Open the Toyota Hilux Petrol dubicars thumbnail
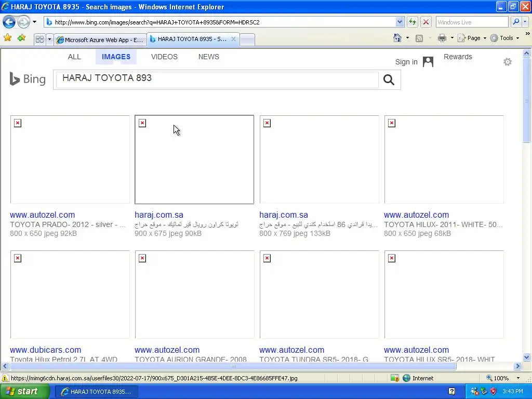Image resolution: width=532 pixels, height=399 pixels. coord(70,295)
